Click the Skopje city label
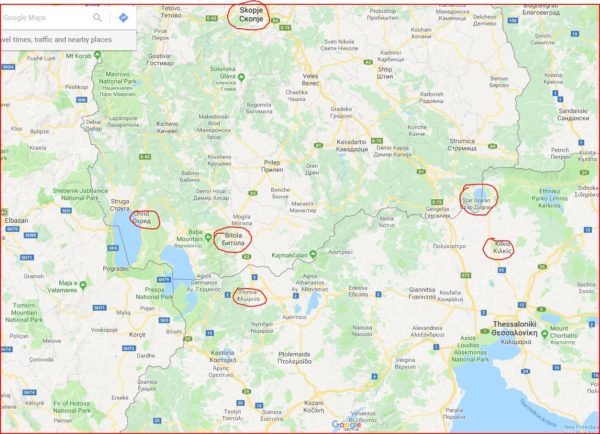The height and width of the screenshot is (434, 600). pos(251,15)
